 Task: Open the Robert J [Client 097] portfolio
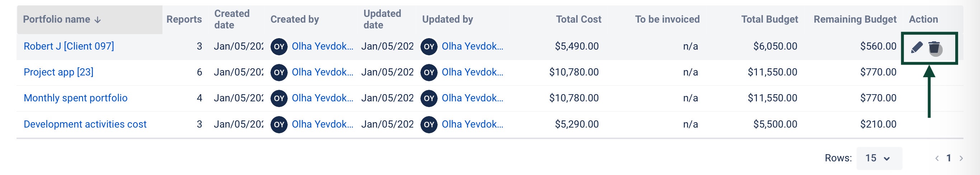point(69,46)
